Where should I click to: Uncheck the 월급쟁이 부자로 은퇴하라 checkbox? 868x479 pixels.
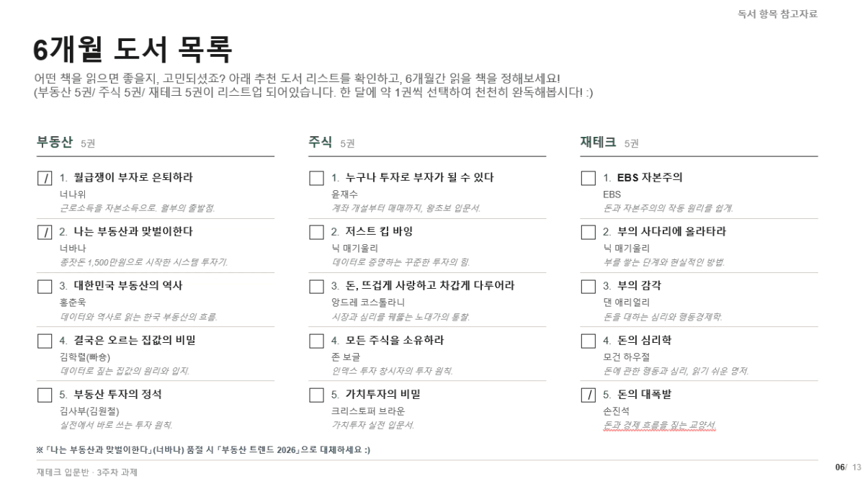44,178
